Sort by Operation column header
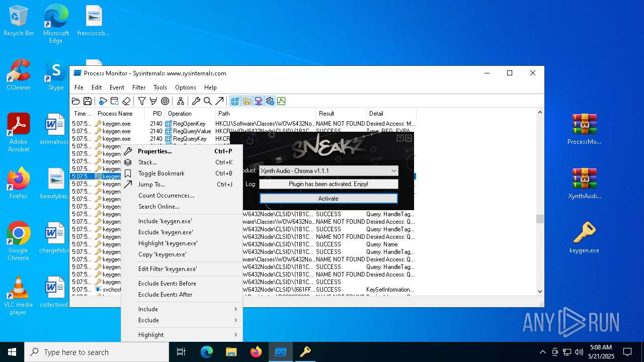 point(191,114)
